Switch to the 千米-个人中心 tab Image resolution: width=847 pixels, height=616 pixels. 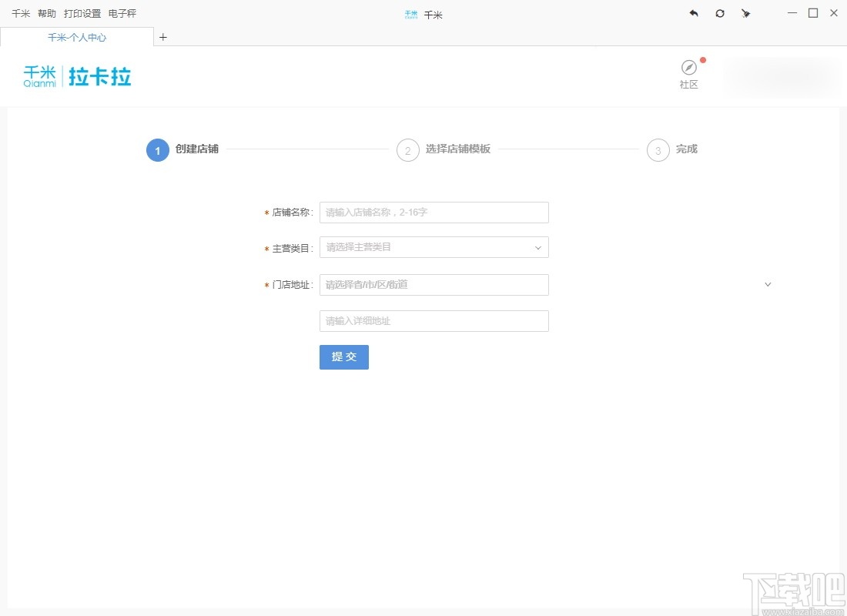pos(77,37)
